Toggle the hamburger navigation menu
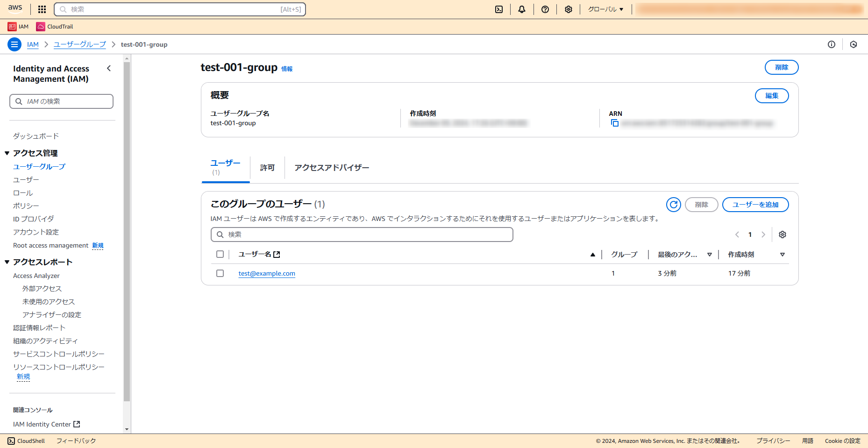 click(x=14, y=44)
